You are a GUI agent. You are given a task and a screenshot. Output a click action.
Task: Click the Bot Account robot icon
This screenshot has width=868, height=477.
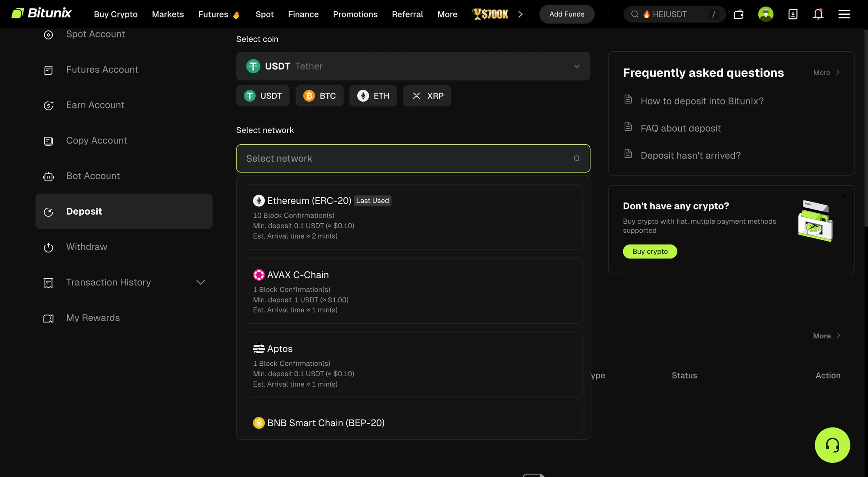coord(49,176)
